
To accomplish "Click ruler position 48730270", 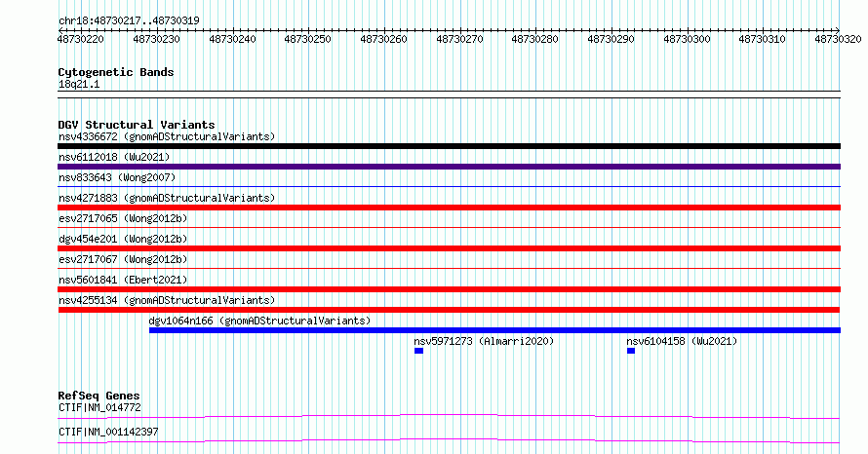I will pos(459,39).
